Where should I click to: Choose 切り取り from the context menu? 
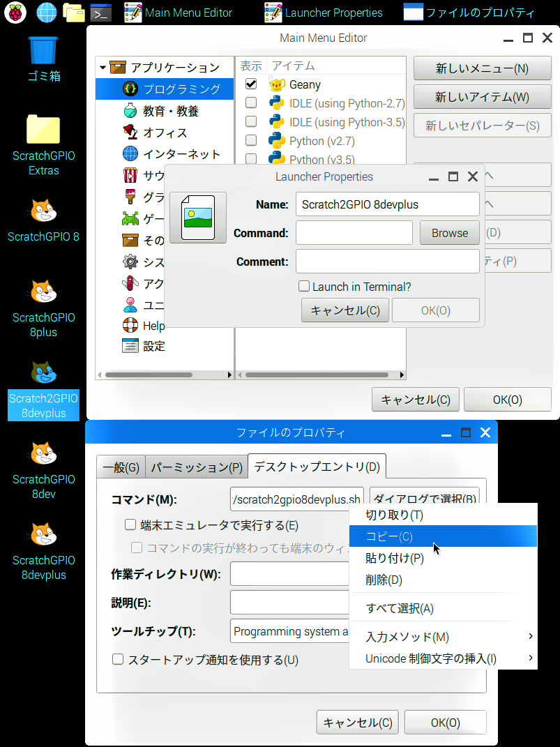pyautogui.click(x=443, y=515)
